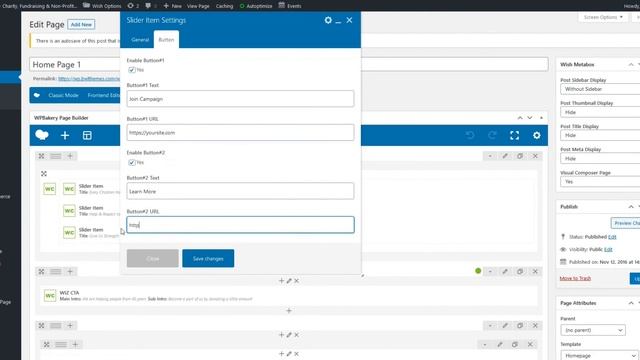This screenshot has width=640, height=360.
Task: Close the Slider Item Settings dialog
Action: pos(349,20)
